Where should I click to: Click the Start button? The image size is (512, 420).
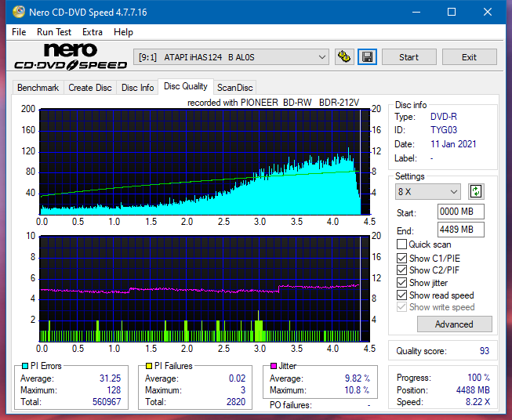point(409,57)
